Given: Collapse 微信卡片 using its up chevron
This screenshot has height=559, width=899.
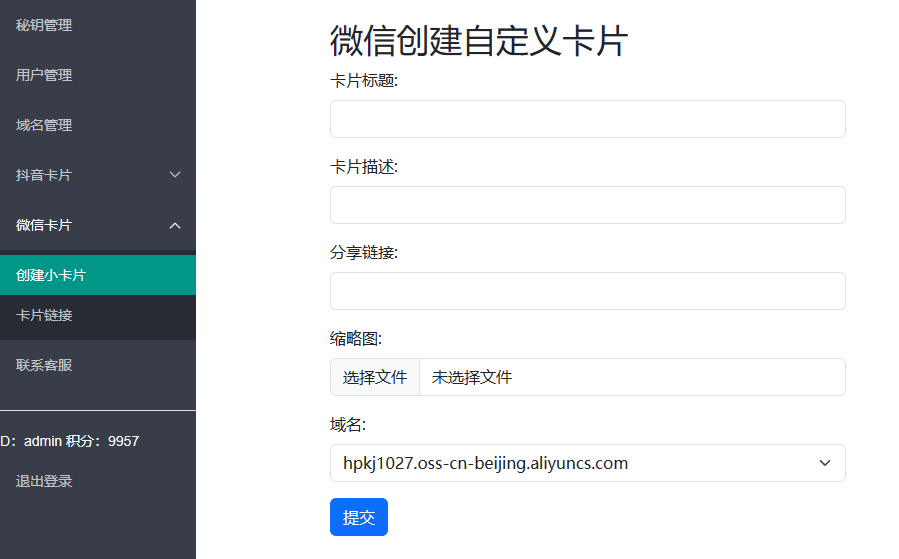Looking at the screenshot, I should [x=175, y=226].
